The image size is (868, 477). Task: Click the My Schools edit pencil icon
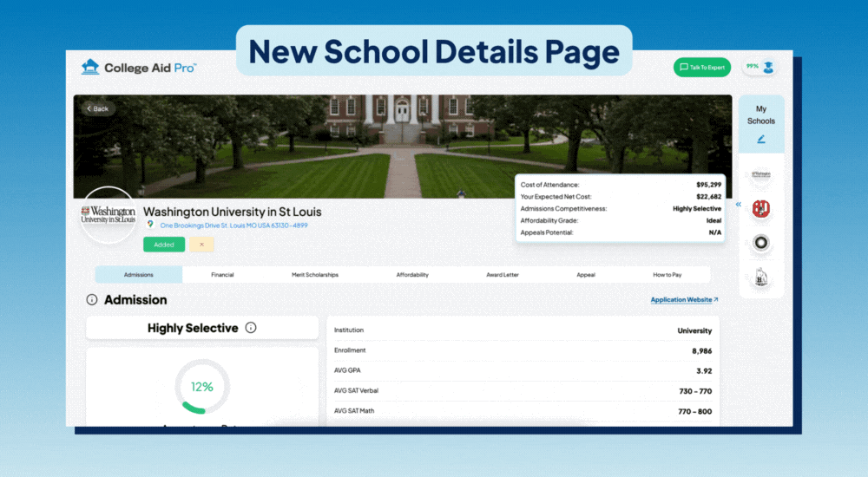point(761,139)
